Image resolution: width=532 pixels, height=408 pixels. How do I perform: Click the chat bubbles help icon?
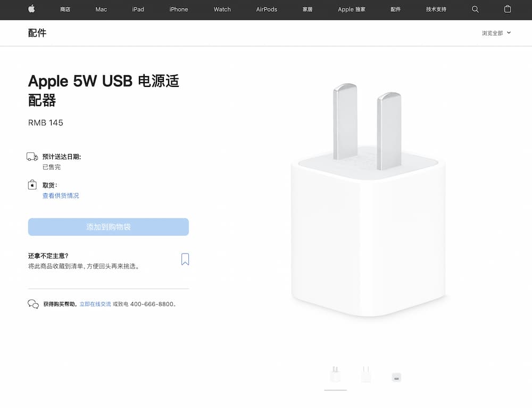[x=33, y=304]
